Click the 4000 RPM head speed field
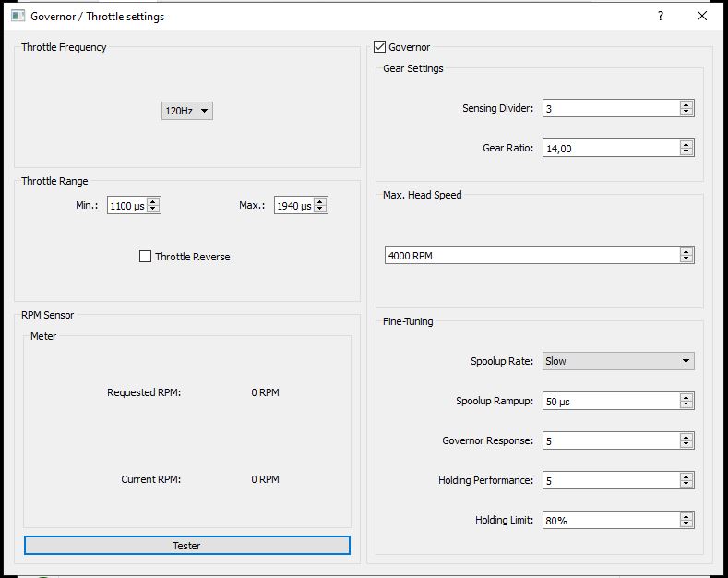The image size is (728, 578). pyautogui.click(x=531, y=256)
